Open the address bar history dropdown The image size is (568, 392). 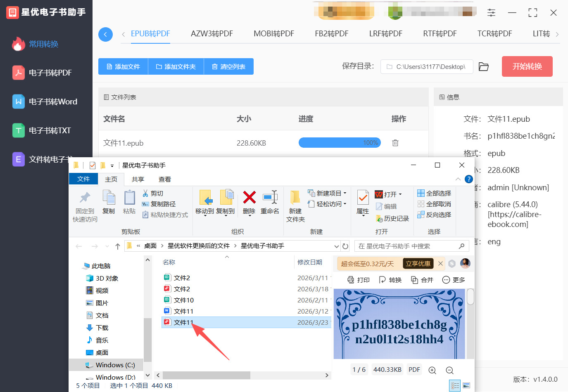pos(337,246)
